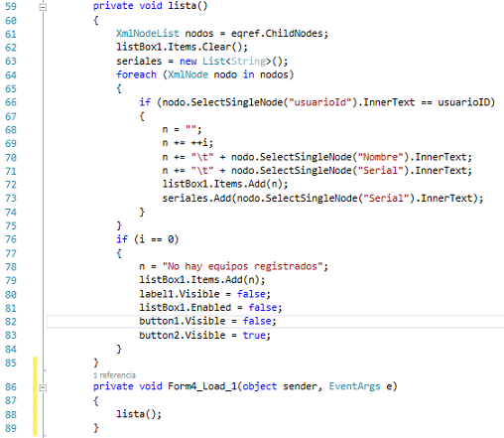
Task: Collapse the lista() method outline box
Action: point(43,7)
